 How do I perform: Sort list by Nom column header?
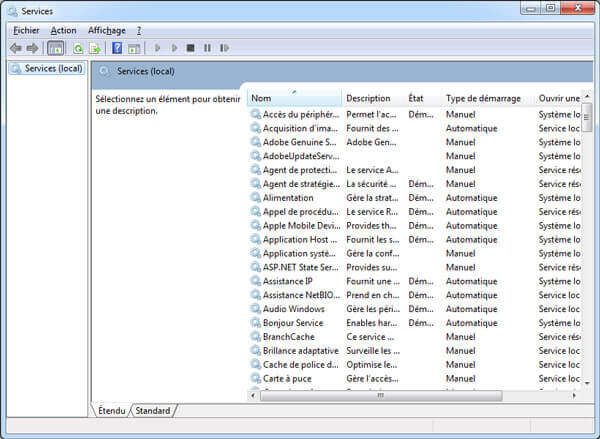[x=262, y=98]
